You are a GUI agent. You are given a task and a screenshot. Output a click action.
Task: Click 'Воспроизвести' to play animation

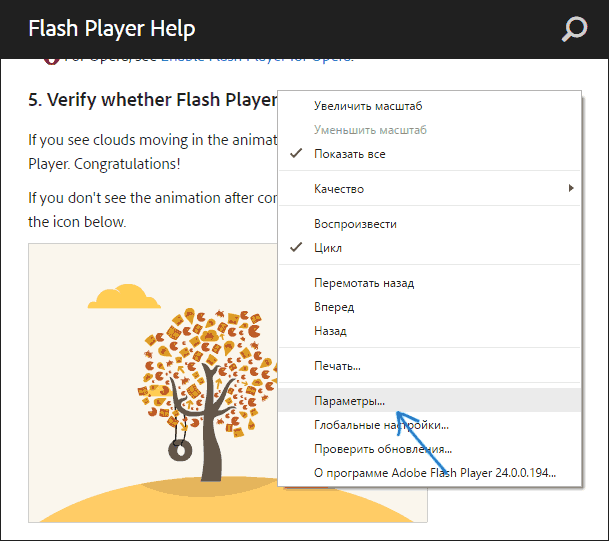pyautogui.click(x=355, y=223)
